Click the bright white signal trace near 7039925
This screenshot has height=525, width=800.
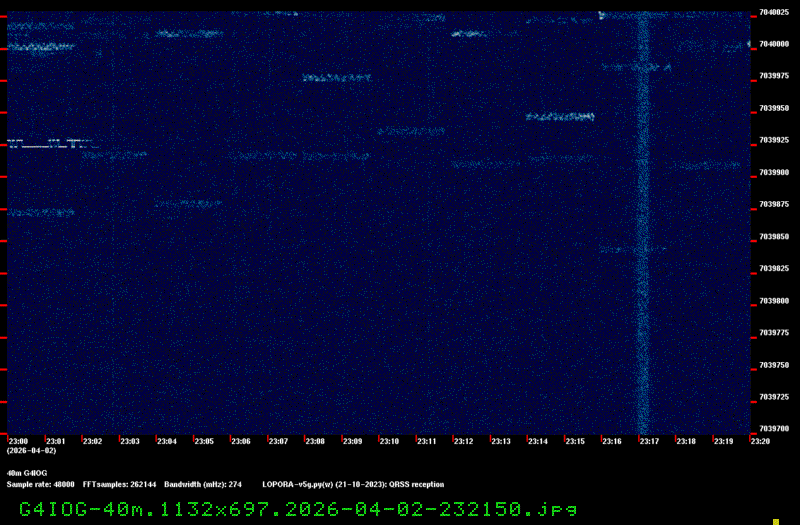coord(53,143)
